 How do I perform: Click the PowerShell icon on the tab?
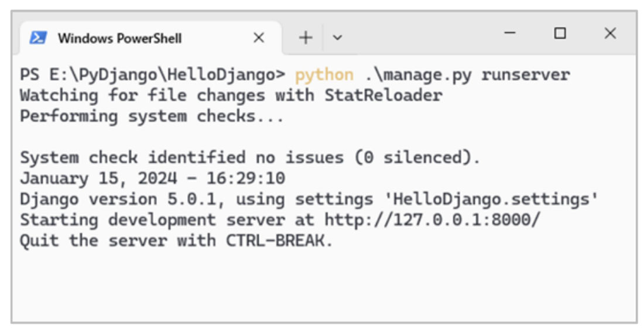pos(39,38)
